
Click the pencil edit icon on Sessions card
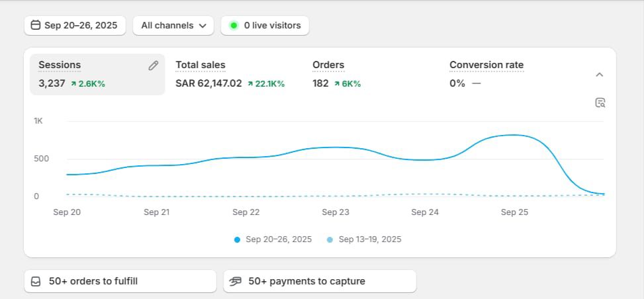[153, 65]
